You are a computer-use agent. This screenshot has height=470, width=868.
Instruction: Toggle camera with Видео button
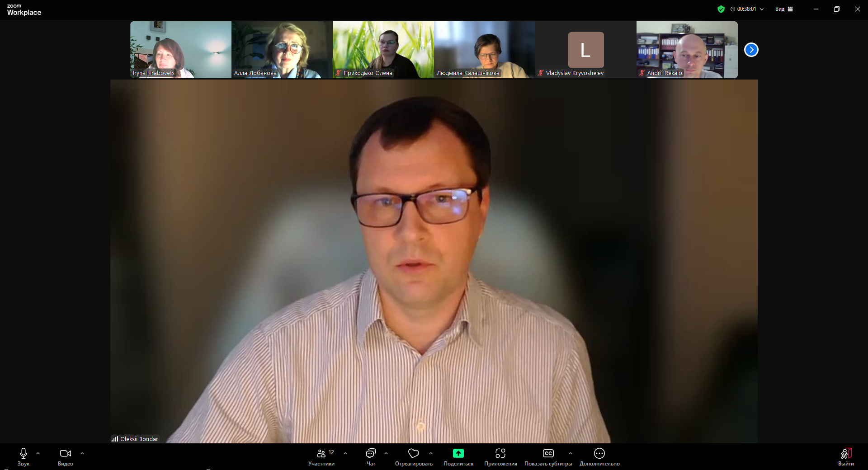point(66,456)
